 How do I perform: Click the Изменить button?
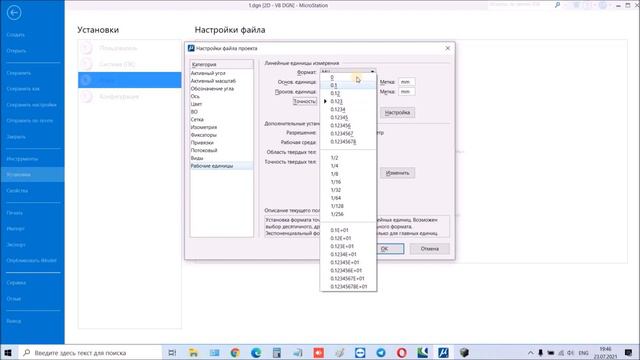[x=397, y=173]
